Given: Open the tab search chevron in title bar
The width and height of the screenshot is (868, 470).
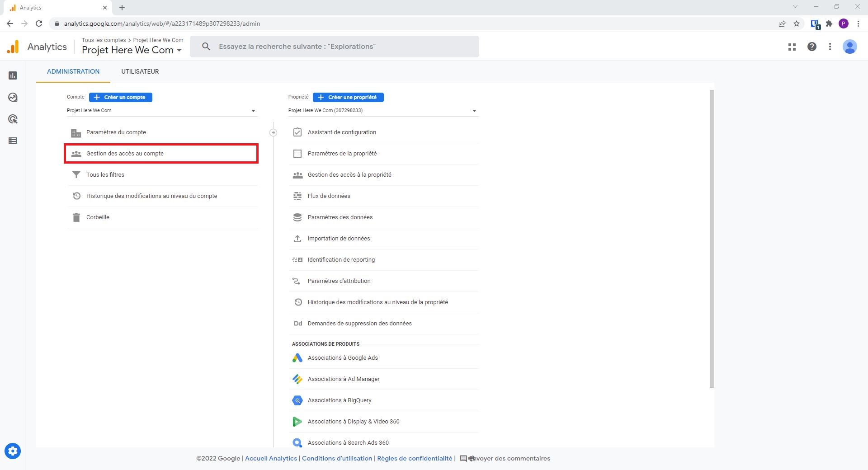Looking at the screenshot, I should [x=795, y=7].
